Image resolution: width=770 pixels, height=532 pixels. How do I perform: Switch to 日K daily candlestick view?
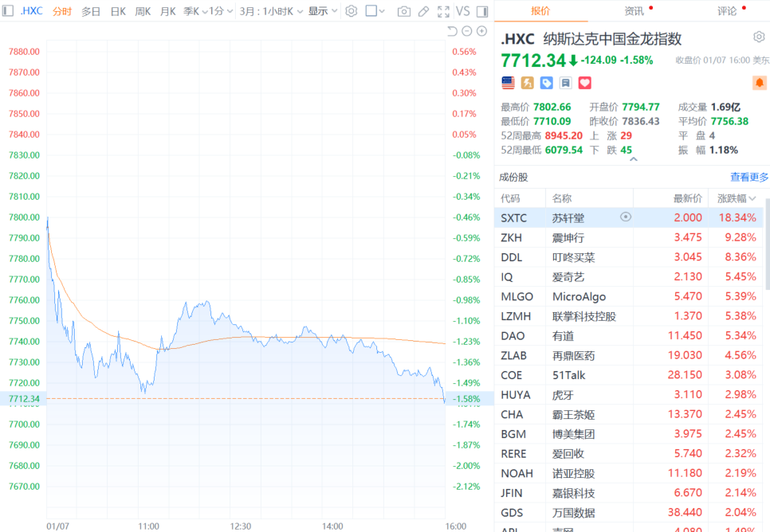(x=118, y=11)
